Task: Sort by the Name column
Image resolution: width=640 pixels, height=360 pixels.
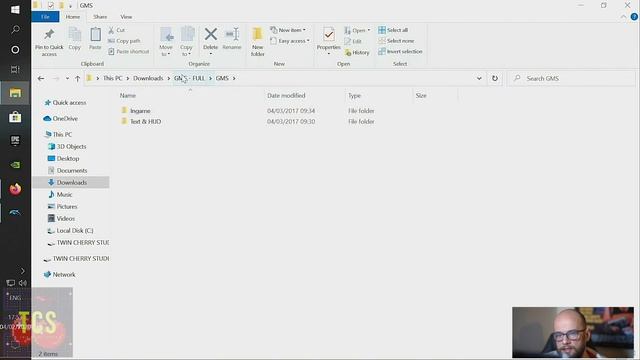Action: coord(128,96)
